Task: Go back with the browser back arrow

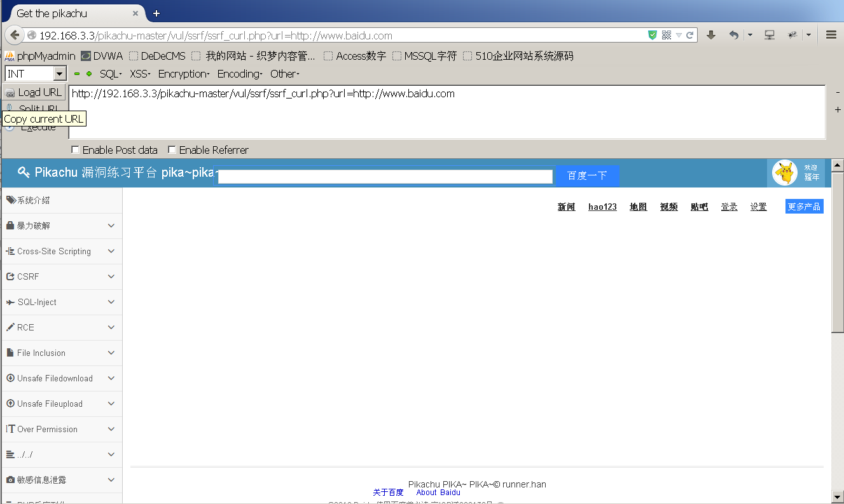Action: (x=15, y=36)
